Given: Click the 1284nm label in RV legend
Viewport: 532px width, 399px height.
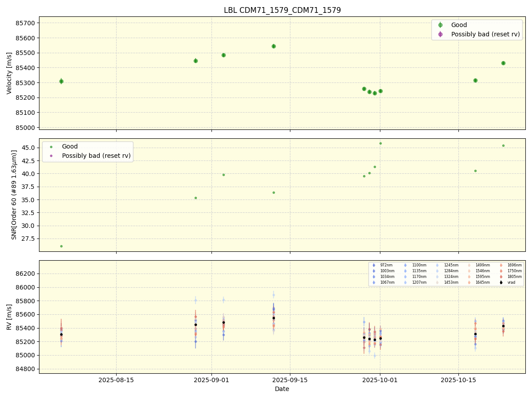Looking at the screenshot, I should click(x=451, y=271).
